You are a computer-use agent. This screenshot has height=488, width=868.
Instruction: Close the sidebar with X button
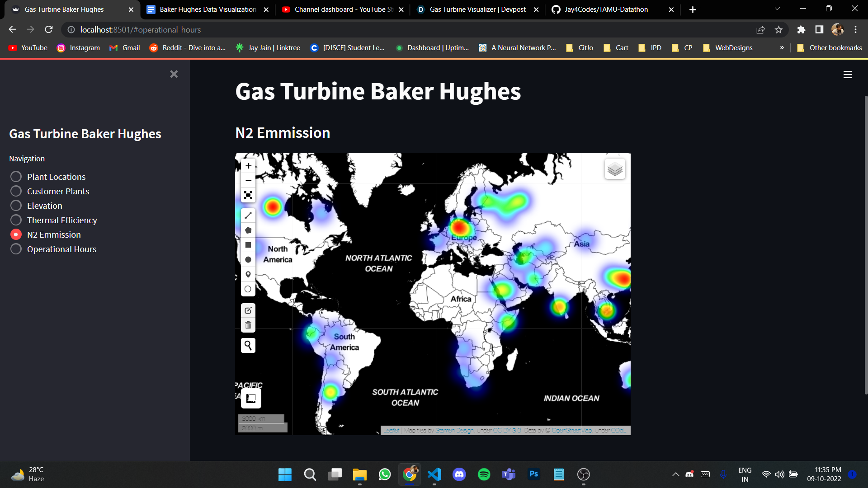pos(174,74)
